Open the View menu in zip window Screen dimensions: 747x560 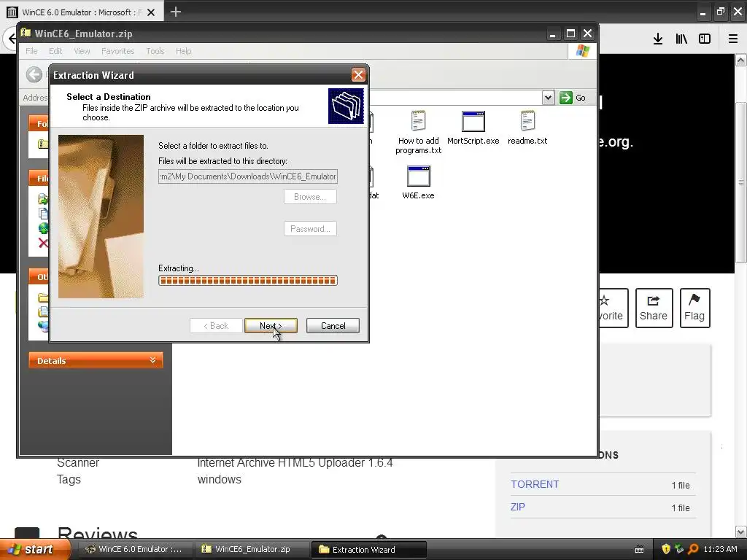click(82, 51)
